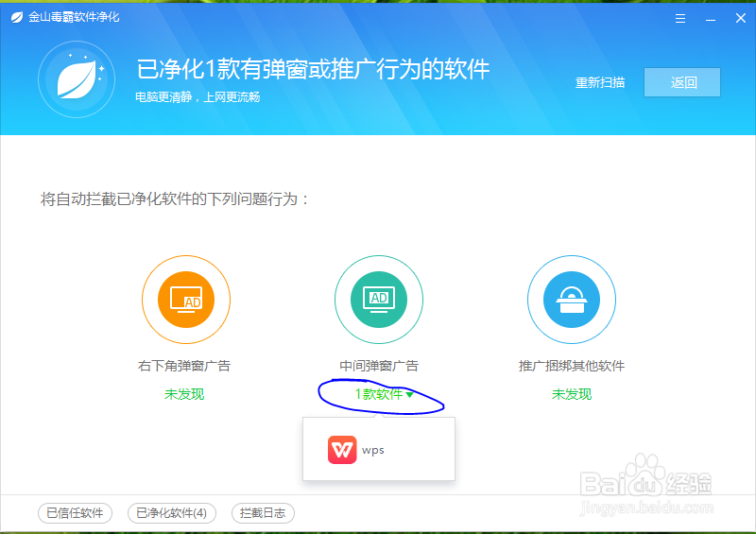Click the 推广捆绑其他软件 label

coord(572,366)
